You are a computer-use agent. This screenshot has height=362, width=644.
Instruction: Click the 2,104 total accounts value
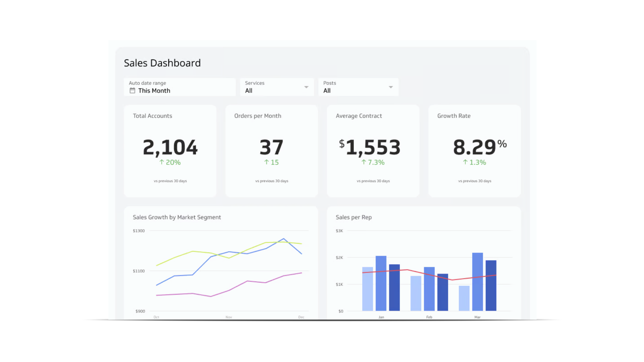click(170, 147)
